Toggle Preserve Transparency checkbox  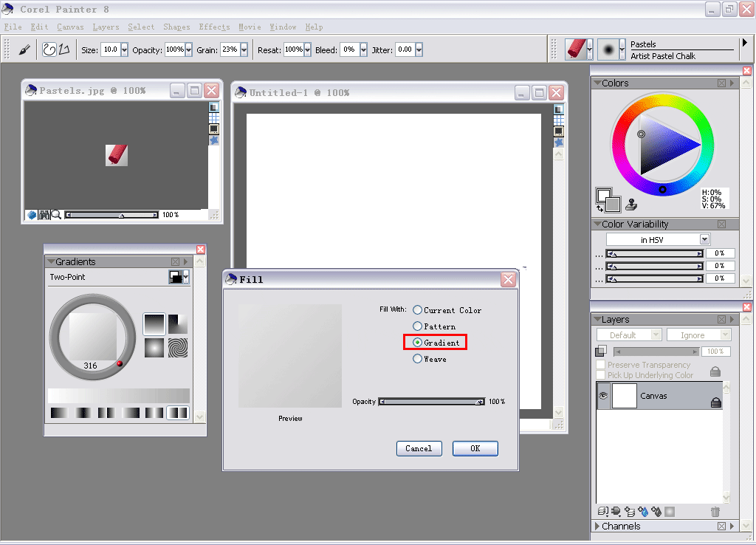tap(601, 365)
